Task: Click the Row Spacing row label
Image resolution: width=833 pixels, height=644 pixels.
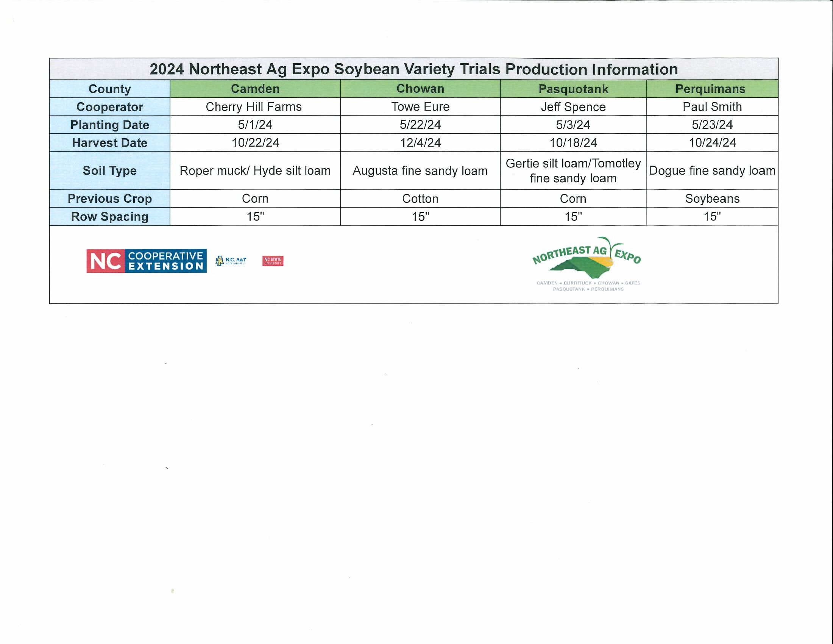Action: (110, 216)
